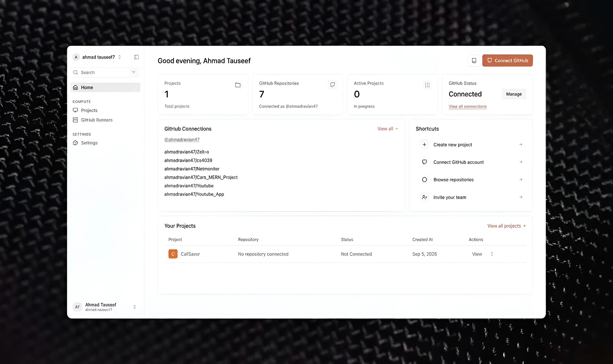This screenshot has width=613, height=364.
Task: Open the search filter dropdown arrow
Action: click(134, 72)
